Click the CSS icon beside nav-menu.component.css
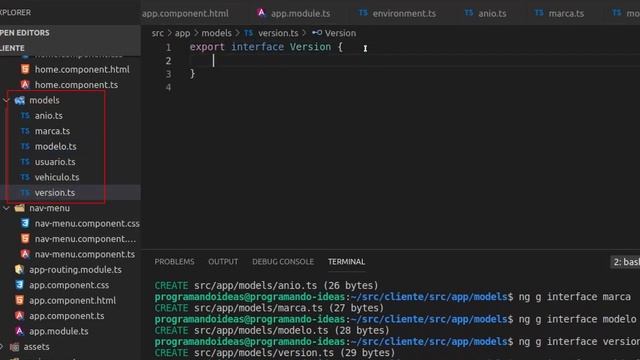The width and height of the screenshot is (640, 360). pyautogui.click(x=25, y=223)
